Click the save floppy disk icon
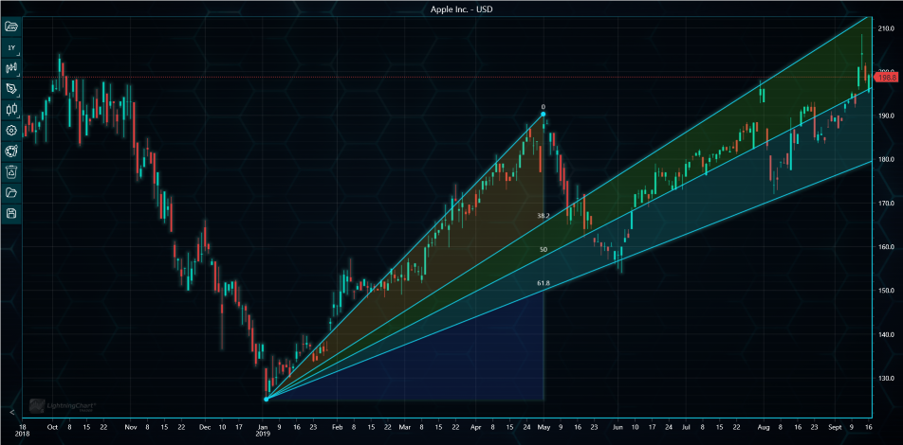 tap(12, 214)
